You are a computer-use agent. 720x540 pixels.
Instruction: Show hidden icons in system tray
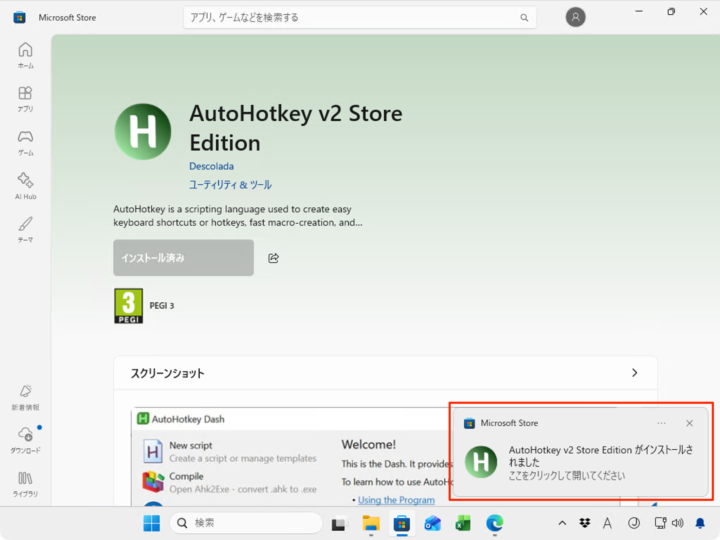coord(561,523)
